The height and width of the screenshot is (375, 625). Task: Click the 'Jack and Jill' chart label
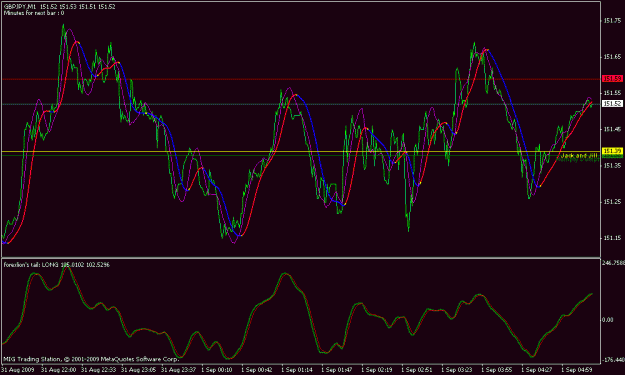point(579,156)
